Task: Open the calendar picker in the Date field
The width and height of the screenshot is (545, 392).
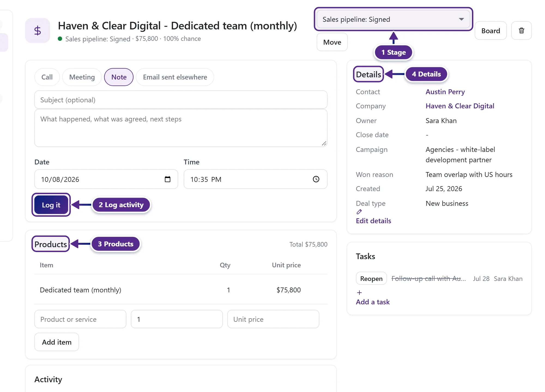Action: point(168,179)
